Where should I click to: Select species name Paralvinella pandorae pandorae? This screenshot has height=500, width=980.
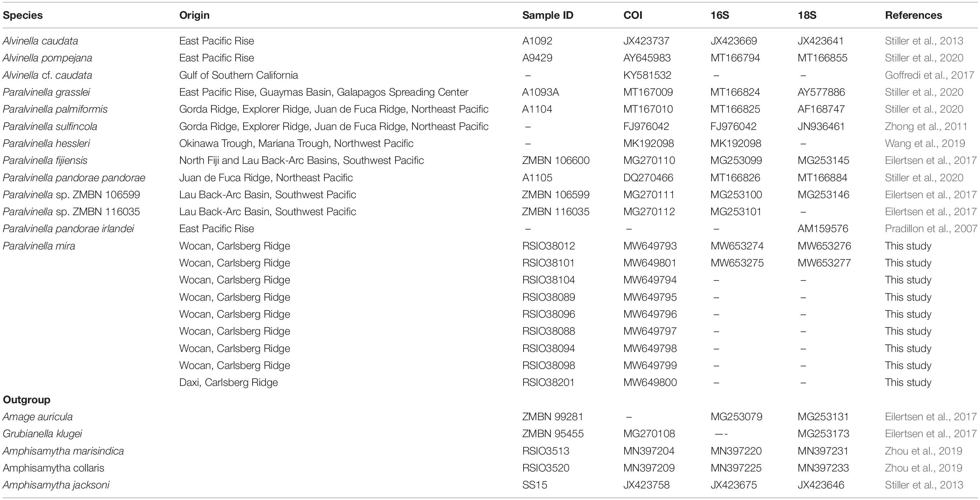74,178
